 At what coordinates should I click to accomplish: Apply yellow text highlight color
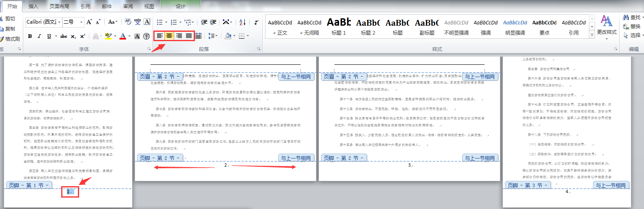click(108, 36)
